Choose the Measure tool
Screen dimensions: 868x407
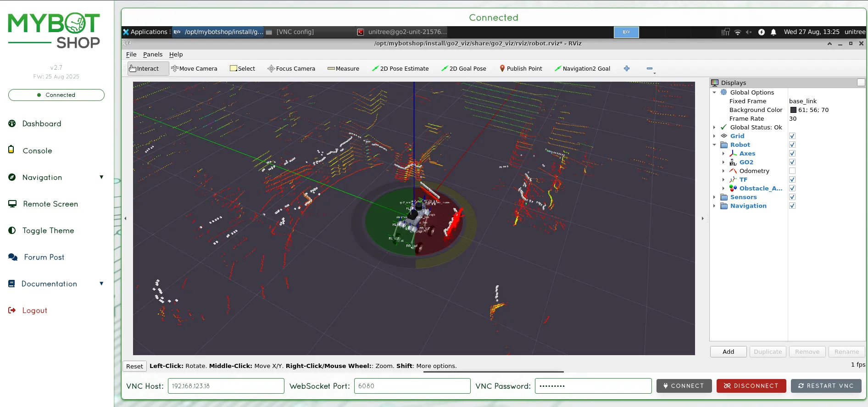tap(343, 68)
